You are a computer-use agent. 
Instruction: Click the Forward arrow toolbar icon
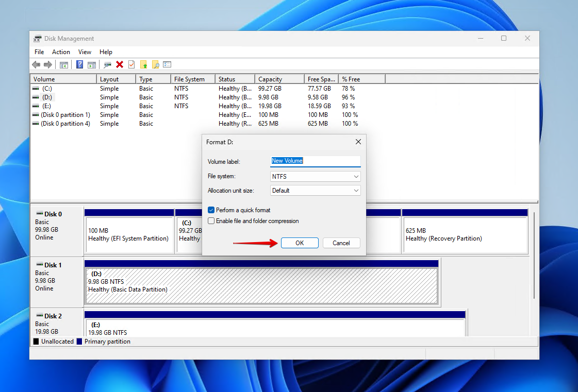point(47,65)
